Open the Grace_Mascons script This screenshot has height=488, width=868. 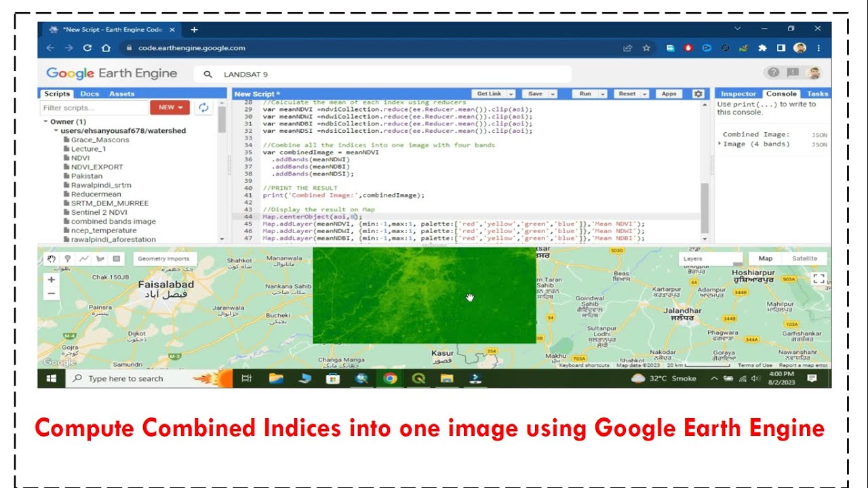[x=100, y=140]
